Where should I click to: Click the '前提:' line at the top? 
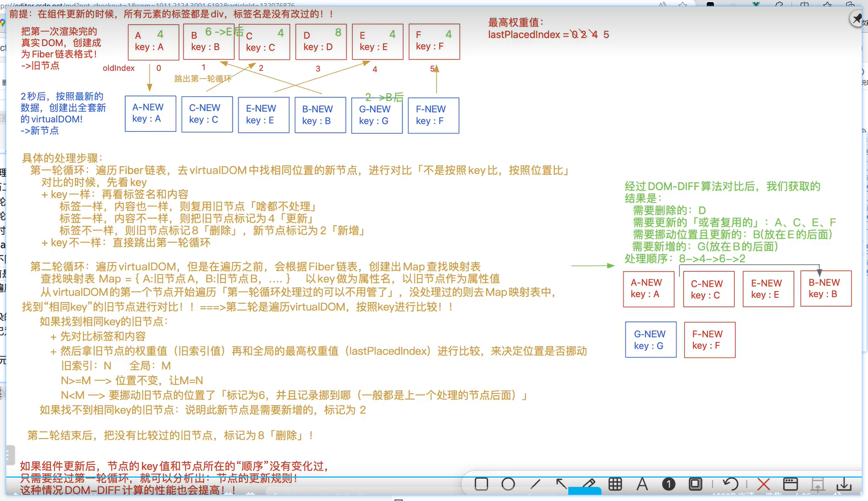tap(172, 14)
